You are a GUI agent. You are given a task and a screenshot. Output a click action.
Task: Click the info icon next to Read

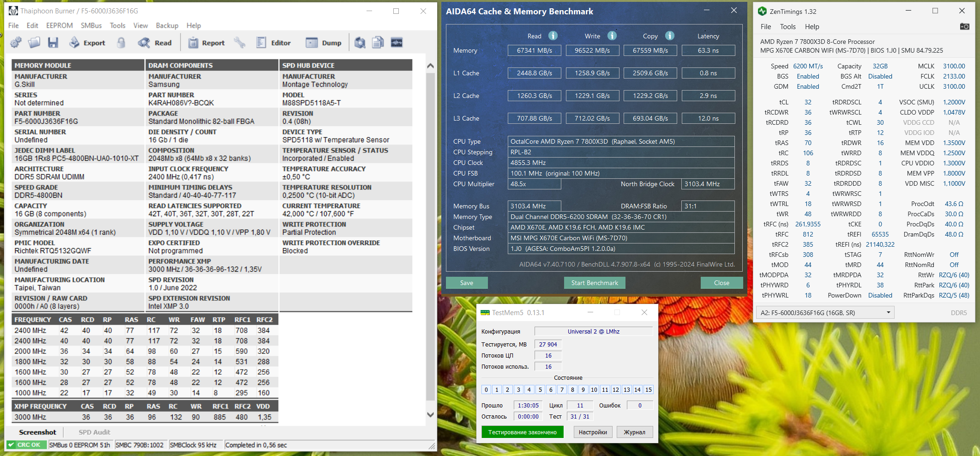[x=553, y=36]
